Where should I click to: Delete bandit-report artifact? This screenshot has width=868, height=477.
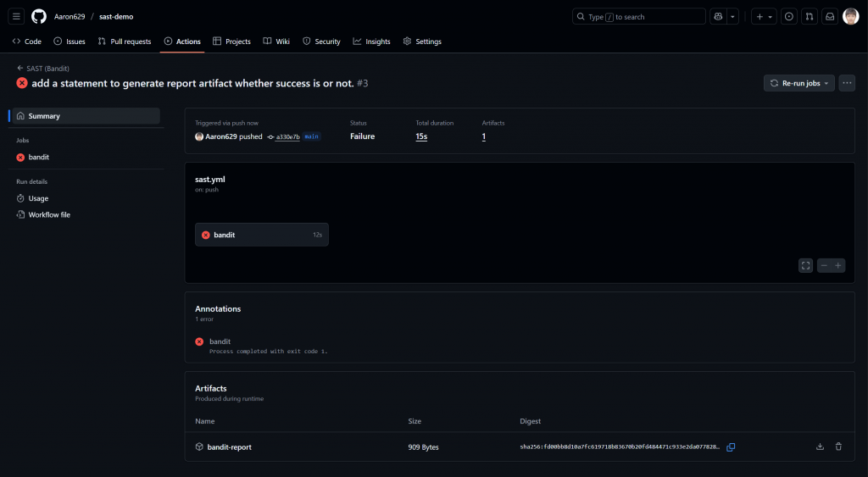tap(838, 446)
